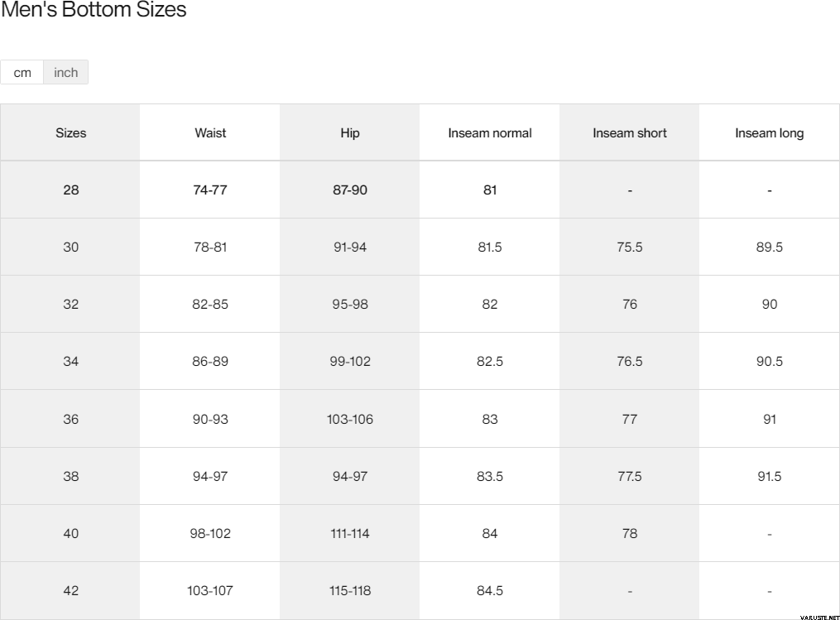Switch units to inch
The height and width of the screenshot is (620, 840).
[x=65, y=73]
